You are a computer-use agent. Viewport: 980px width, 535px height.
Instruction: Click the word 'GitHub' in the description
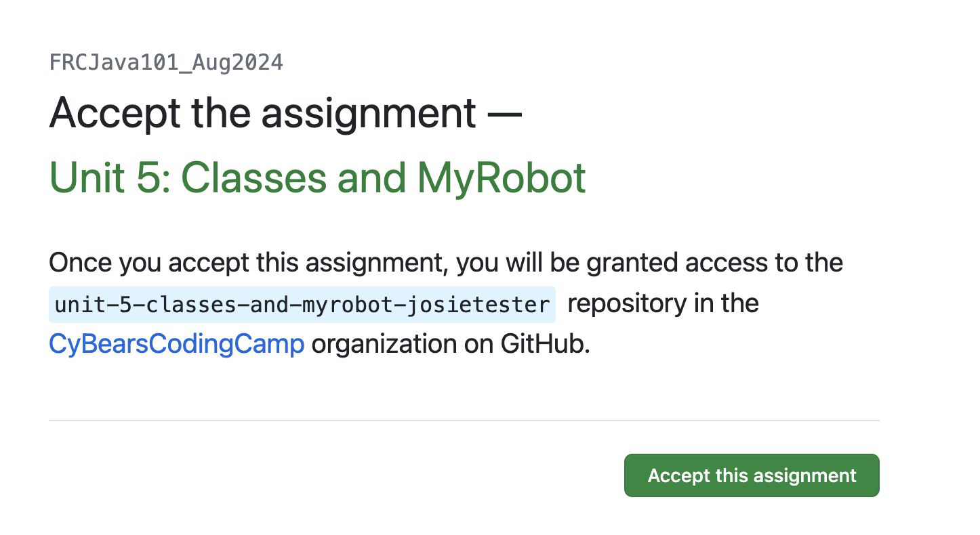(542, 345)
